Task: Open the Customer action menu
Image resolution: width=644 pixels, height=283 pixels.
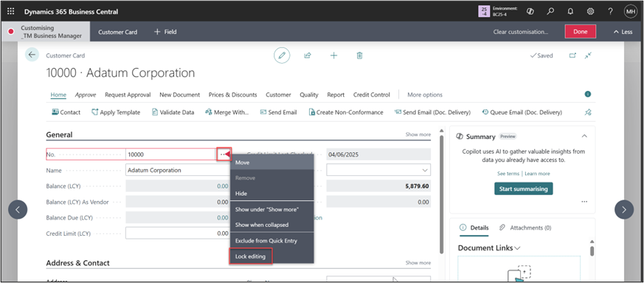Action: [278, 95]
